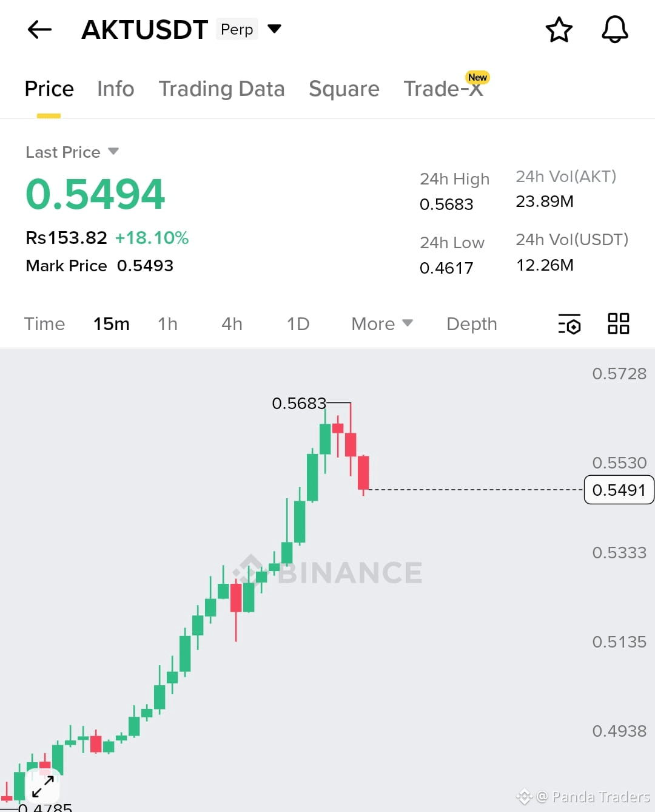Click the Panda Traders diamond icon
Image resolution: width=655 pixels, height=812 pixels.
click(x=523, y=796)
